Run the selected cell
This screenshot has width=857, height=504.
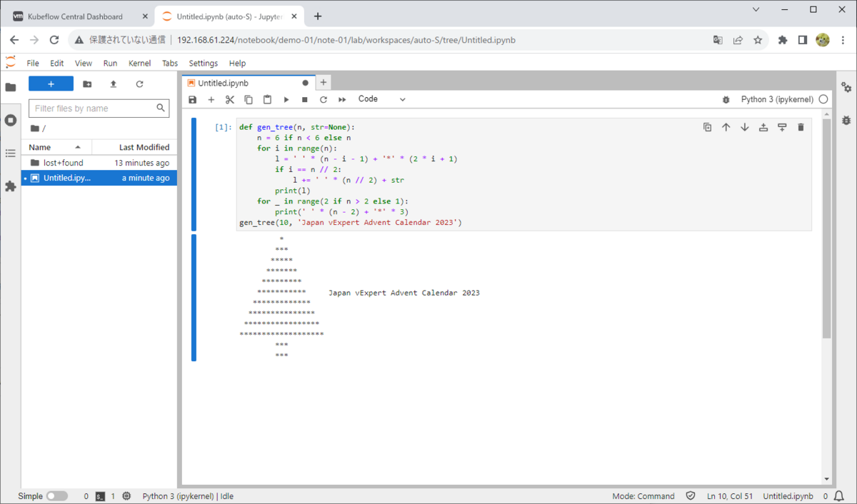point(286,100)
